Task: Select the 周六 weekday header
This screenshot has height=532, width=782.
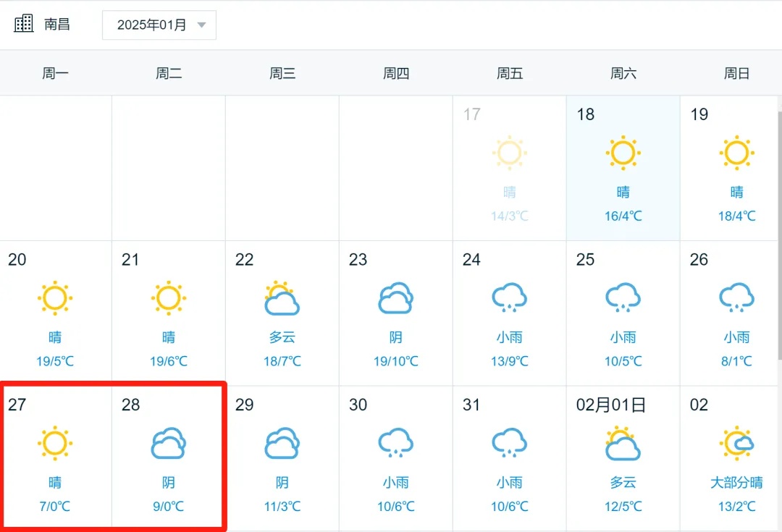Action: (x=623, y=72)
